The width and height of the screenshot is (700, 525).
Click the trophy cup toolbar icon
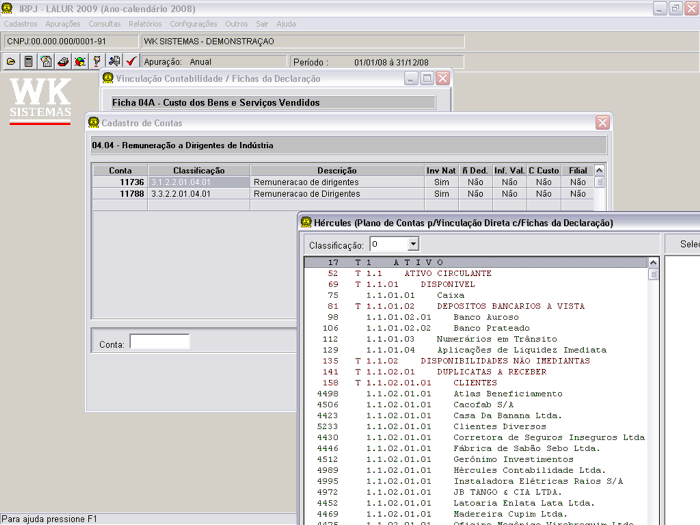(x=97, y=61)
